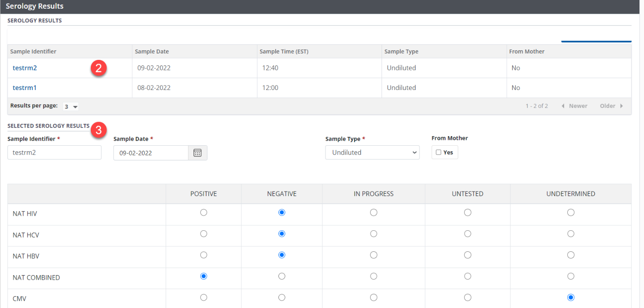Go to Newer results page
Viewport: 644px width, 308px height.
(574, 106)
